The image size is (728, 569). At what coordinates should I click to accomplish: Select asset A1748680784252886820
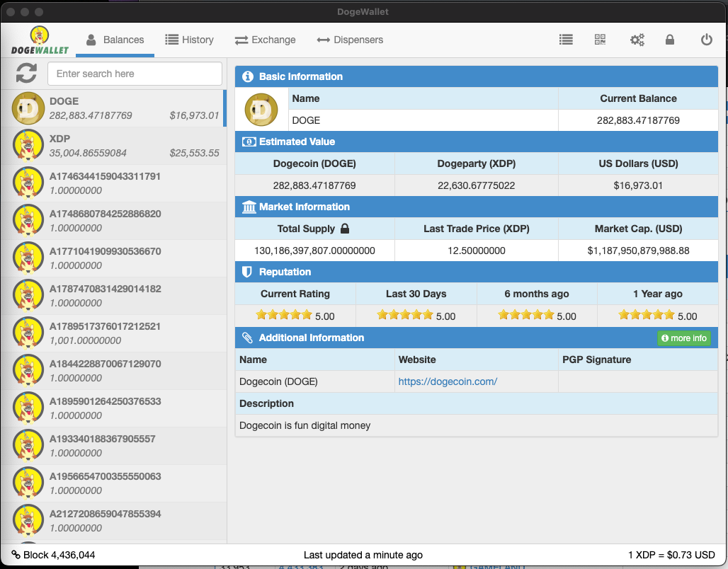point(113,221)
